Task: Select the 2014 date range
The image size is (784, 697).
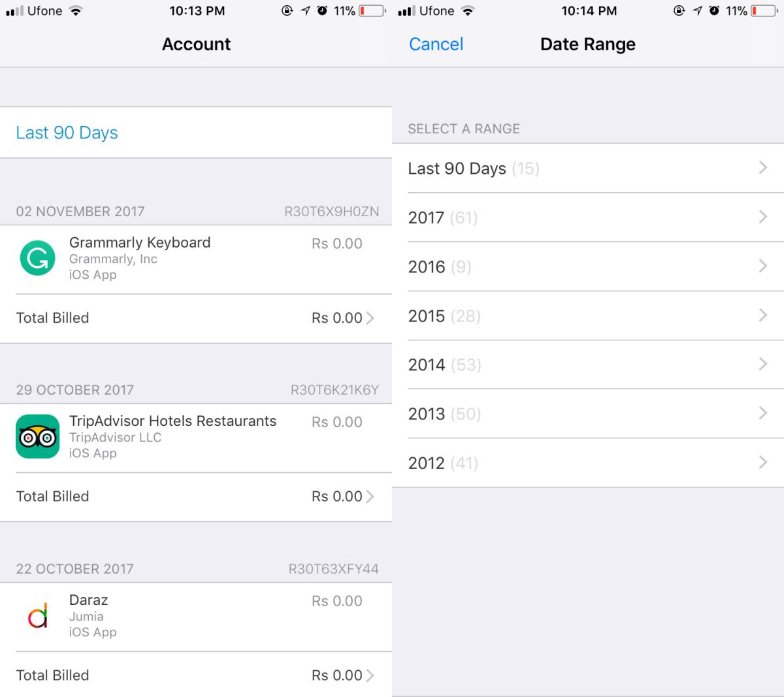Action: coord(588,365)
